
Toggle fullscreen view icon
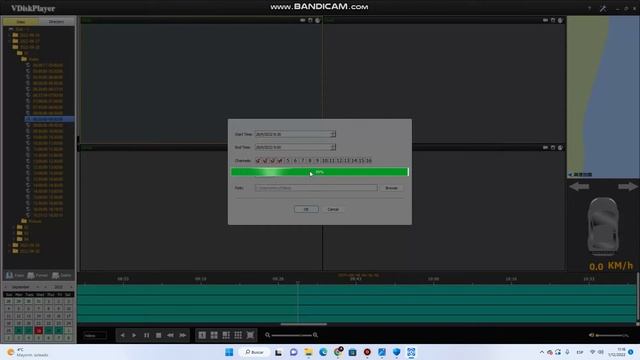[250, 335]
